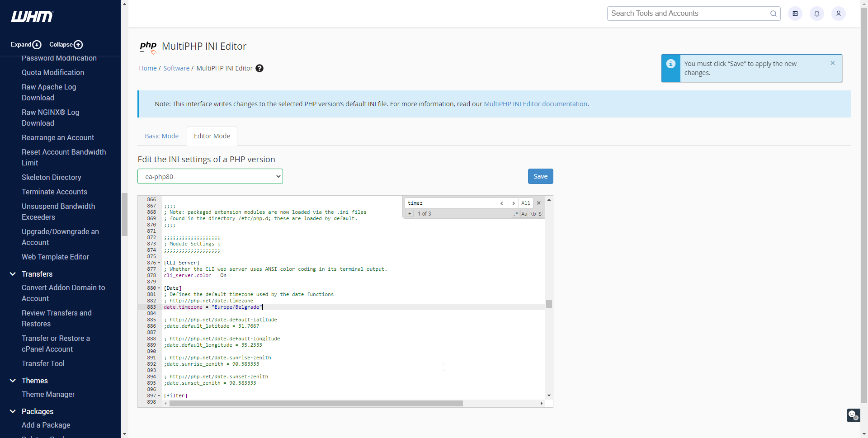Click line number 889 in gutter
The width and height of the screenshot is (868, 438).
point(151,345)
